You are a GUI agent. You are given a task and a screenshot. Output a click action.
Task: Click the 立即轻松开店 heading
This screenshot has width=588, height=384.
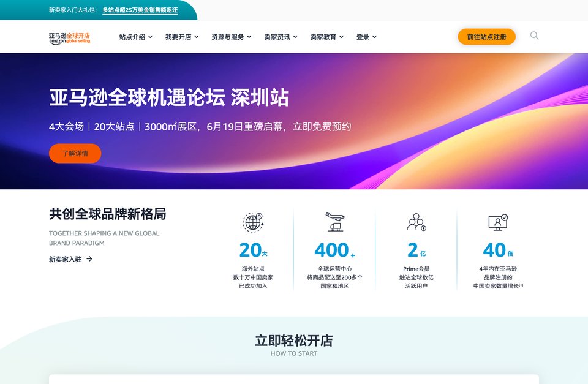(294, 341)
